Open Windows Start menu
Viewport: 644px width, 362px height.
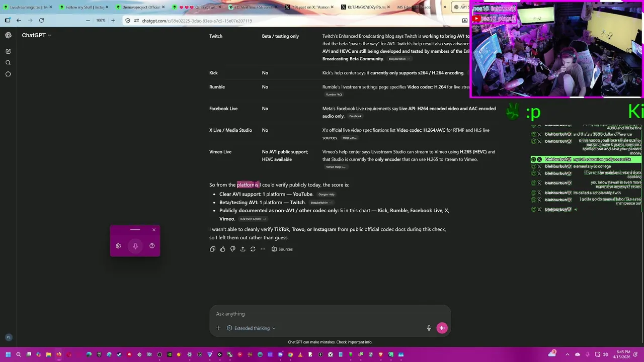pos(8,354)
